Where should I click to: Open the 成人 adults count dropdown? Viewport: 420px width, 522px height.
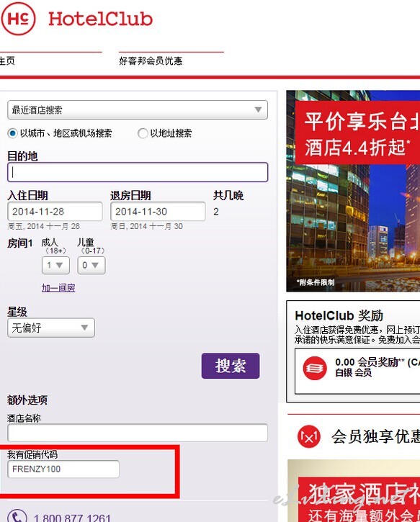click(55, 266)
